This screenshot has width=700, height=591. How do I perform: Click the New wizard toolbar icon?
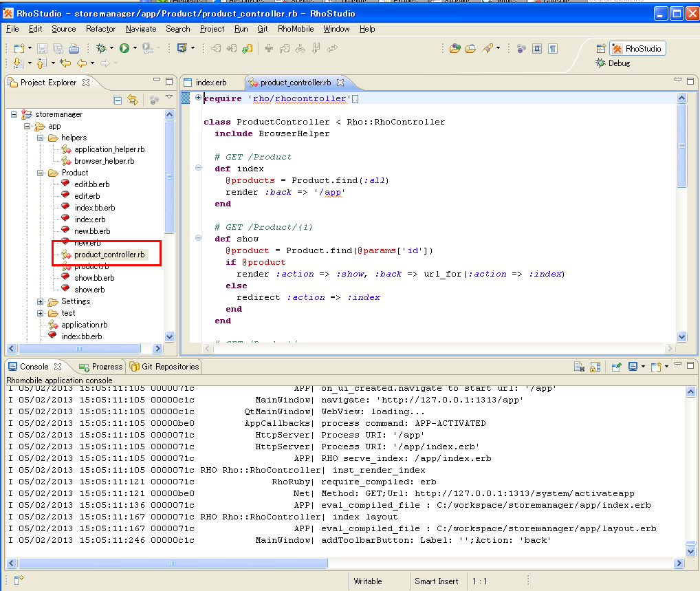[x=19, y=48]
